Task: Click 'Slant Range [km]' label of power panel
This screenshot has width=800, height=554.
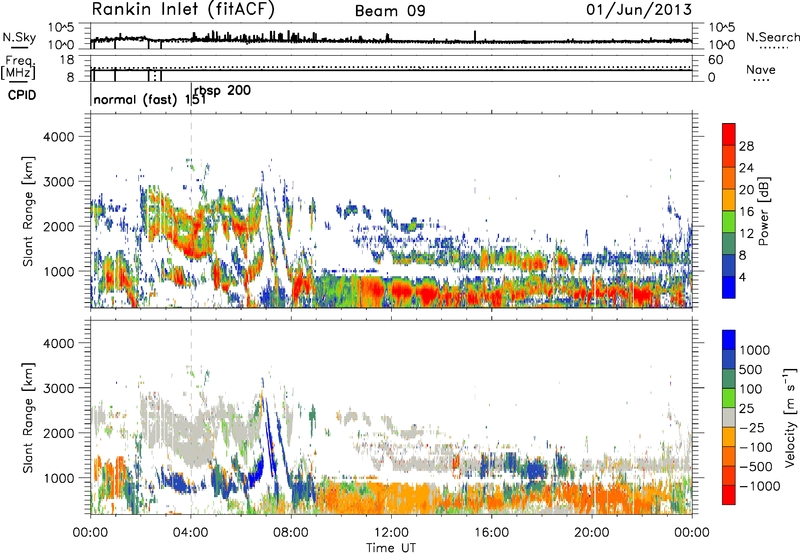Action: click(x=28, y=211)
